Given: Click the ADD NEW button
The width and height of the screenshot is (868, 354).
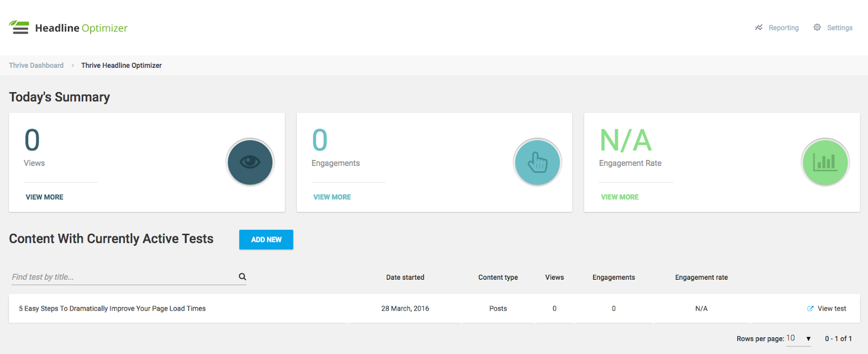Looking at the screenshot, I should point(266,240).
